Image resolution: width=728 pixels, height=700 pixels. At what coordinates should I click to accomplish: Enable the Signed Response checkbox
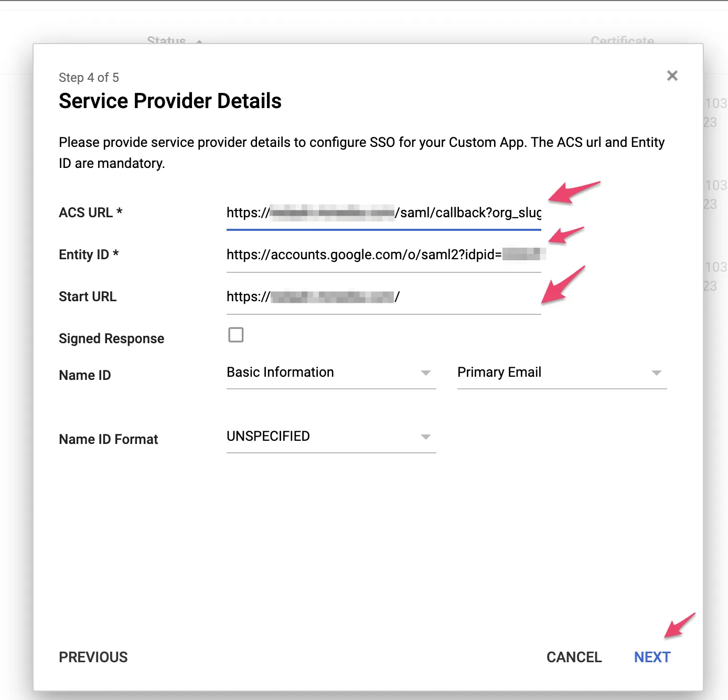click(236, 335)
